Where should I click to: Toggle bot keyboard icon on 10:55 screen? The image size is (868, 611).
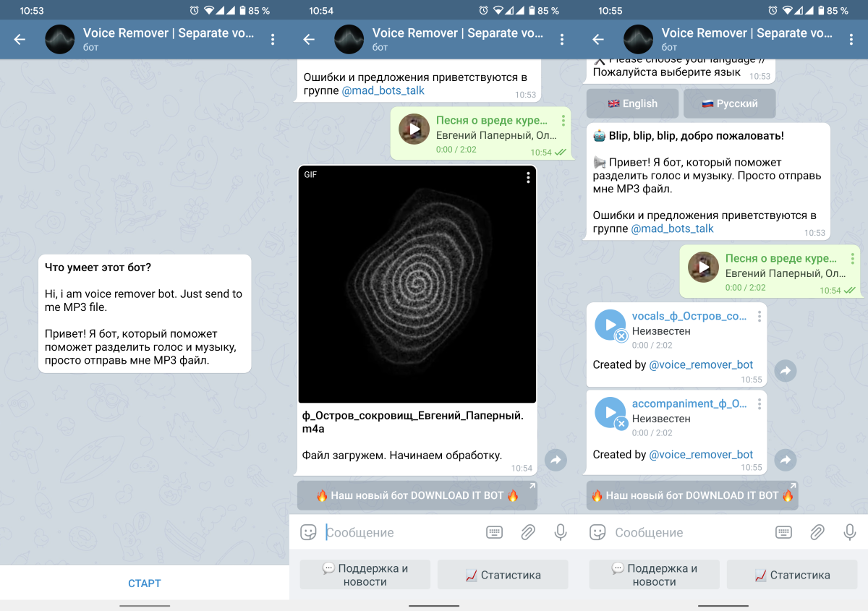(x=784, y=533)
